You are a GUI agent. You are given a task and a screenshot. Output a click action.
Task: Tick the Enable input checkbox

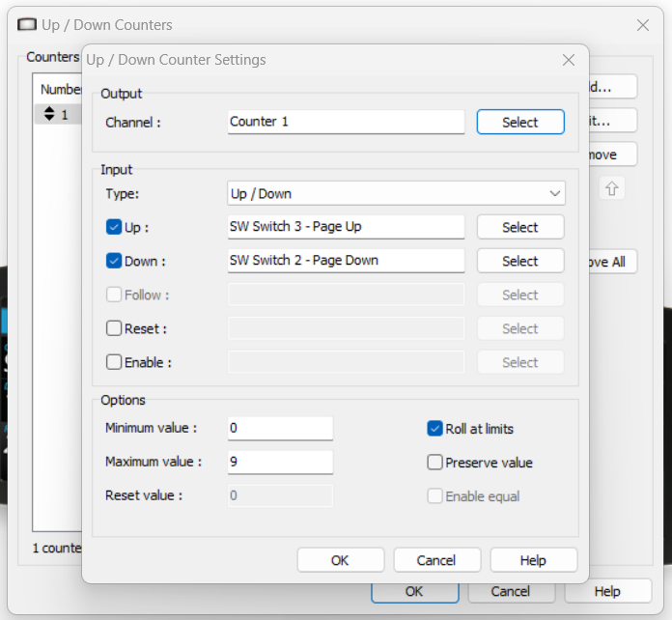tap(114, 362)
